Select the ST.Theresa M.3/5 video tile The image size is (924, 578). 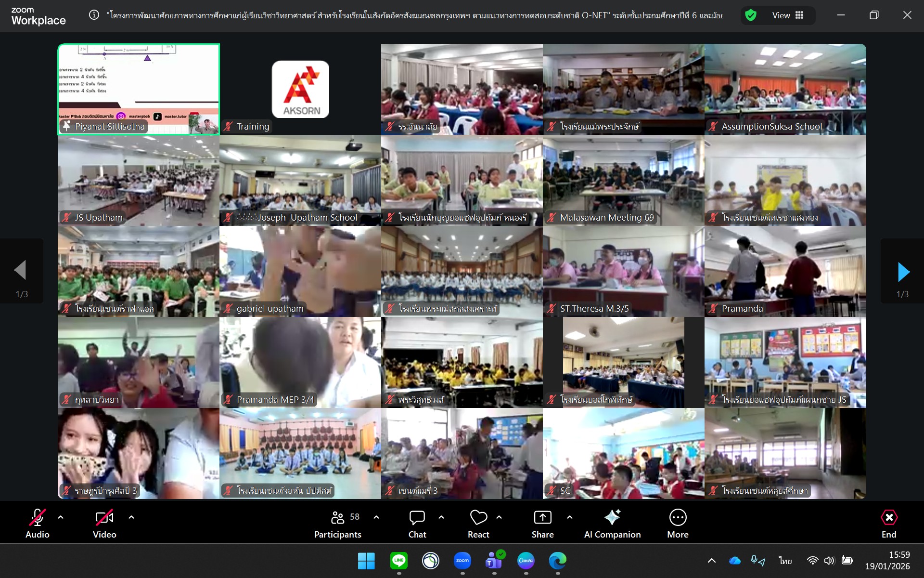(x=624, y=271)
